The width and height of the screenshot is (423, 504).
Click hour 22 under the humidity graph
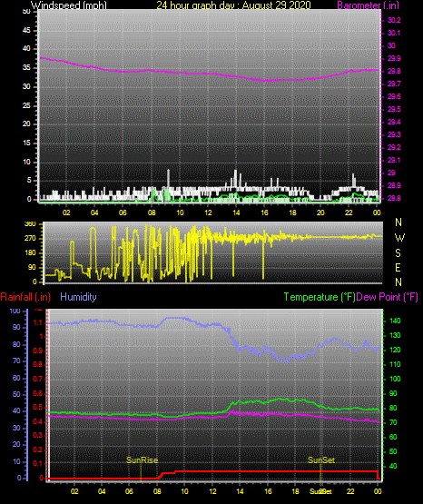350,491
